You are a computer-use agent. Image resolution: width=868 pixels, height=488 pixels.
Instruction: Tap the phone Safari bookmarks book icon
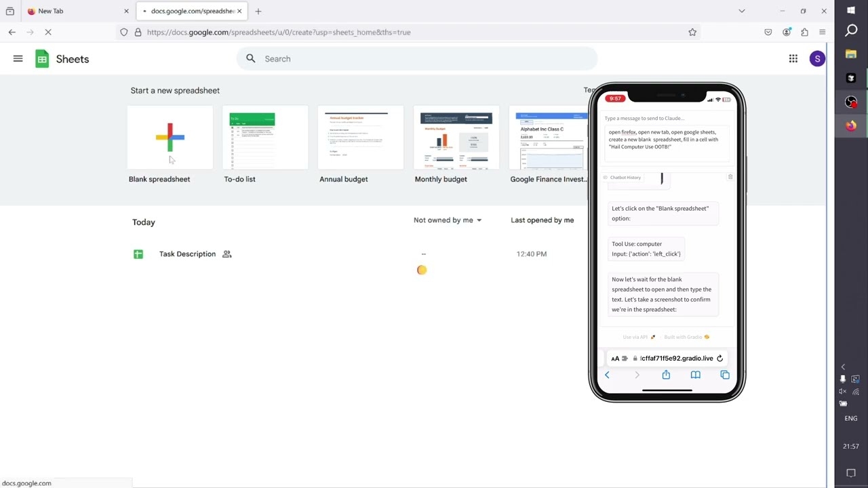(x=695, y=375)
